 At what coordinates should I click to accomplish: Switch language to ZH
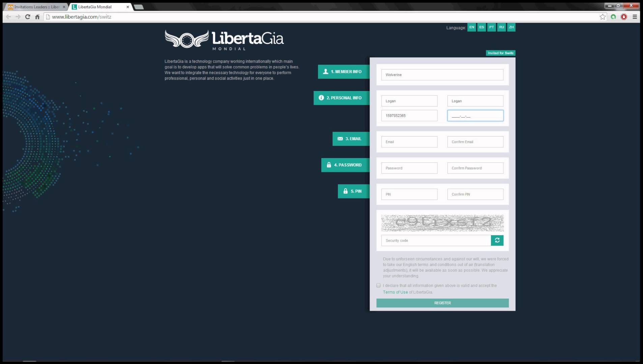(511, 27)
